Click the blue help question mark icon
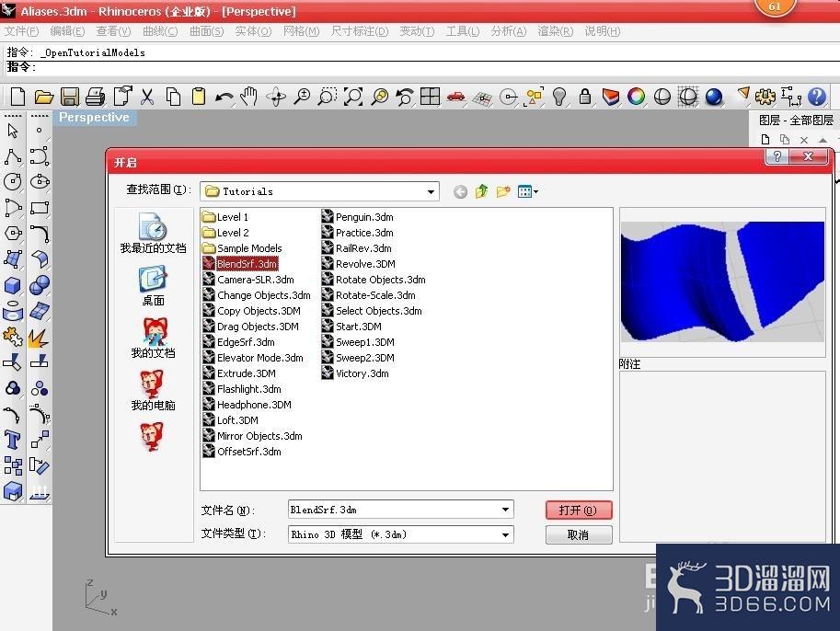Image resolution: width=840 pixels, height=631 pixels. point(817,97)
